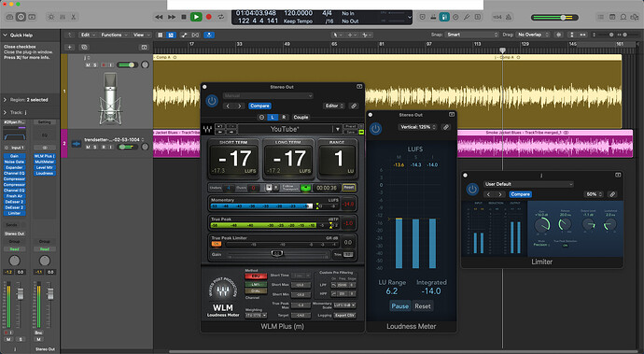Open the View menu in tracks area

pyautogui.click(x=141, y=35)
